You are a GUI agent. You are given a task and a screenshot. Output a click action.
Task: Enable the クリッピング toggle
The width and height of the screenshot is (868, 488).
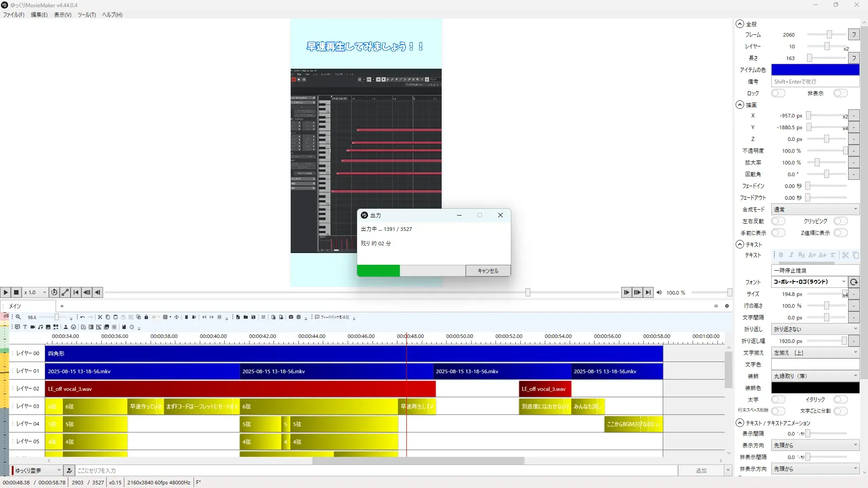pyautogui.click(x=840, y=221)
